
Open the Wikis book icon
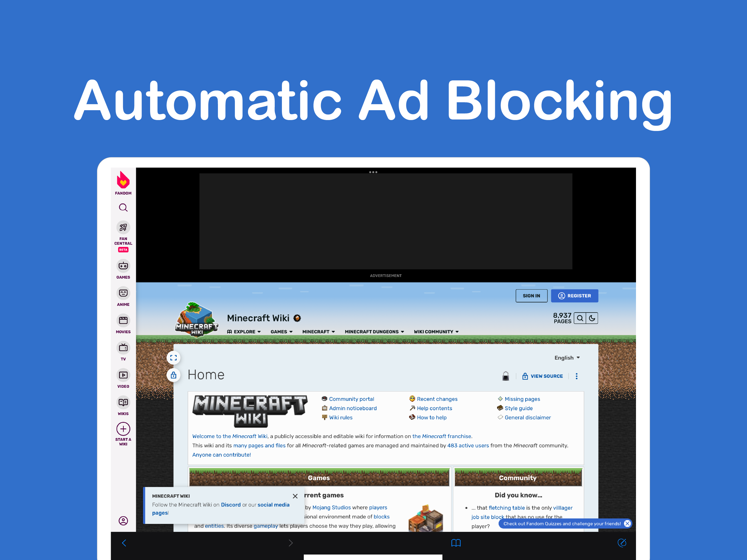coord(123,402)
